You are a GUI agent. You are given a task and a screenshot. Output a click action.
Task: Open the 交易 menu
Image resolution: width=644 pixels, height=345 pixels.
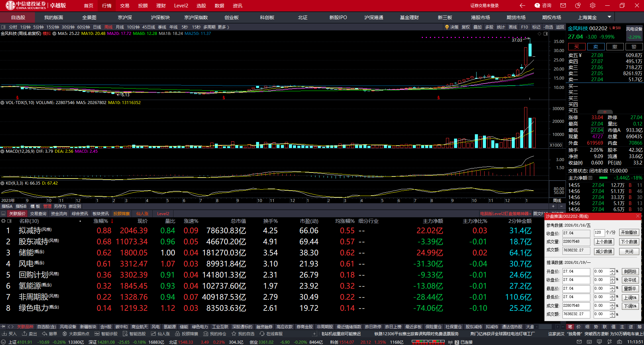click(x=125, y=6)
